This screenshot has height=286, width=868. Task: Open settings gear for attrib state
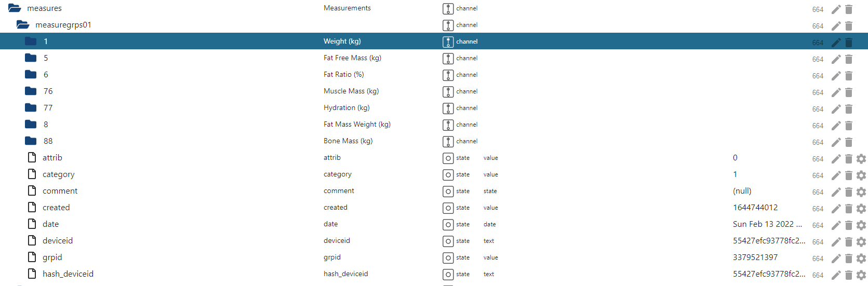pos(861,159)
